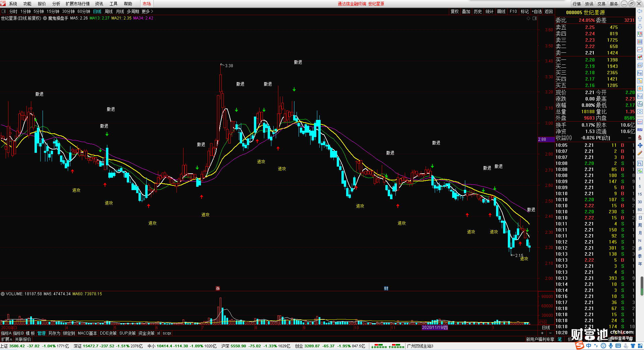Click the RSI indicator icon in sidebar
This screenshot has height=350, width=644.
coord(640,130)
